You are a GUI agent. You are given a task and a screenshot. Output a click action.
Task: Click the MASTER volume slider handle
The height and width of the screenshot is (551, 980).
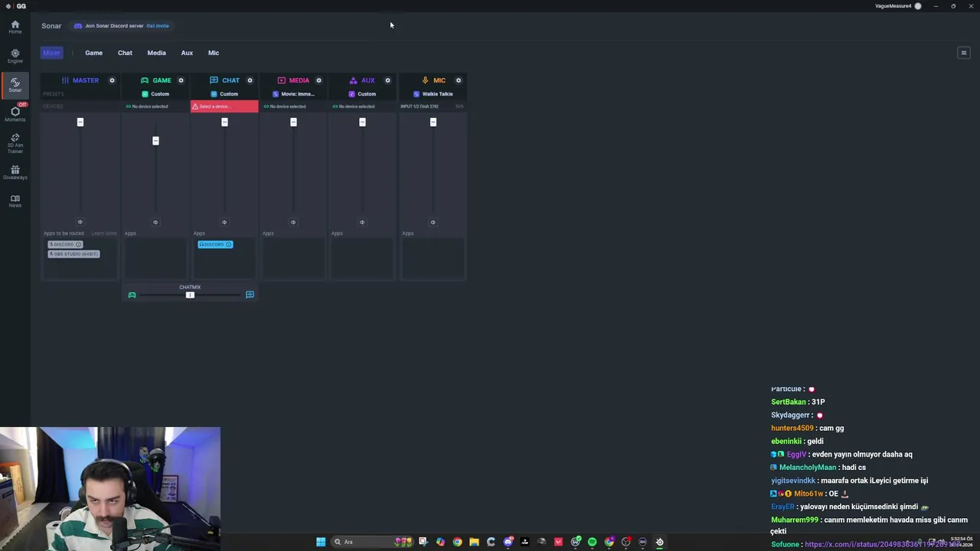pyautogui.click(x=80, y=122)
